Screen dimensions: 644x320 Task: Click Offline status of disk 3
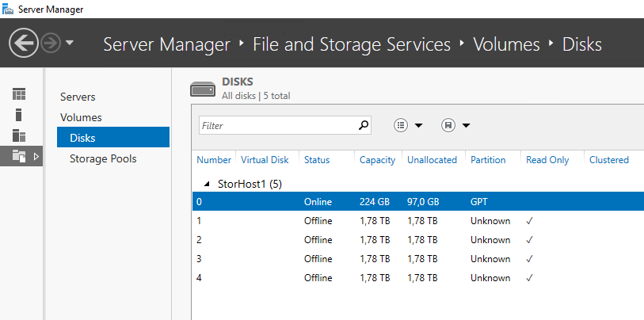click(318, 259)
